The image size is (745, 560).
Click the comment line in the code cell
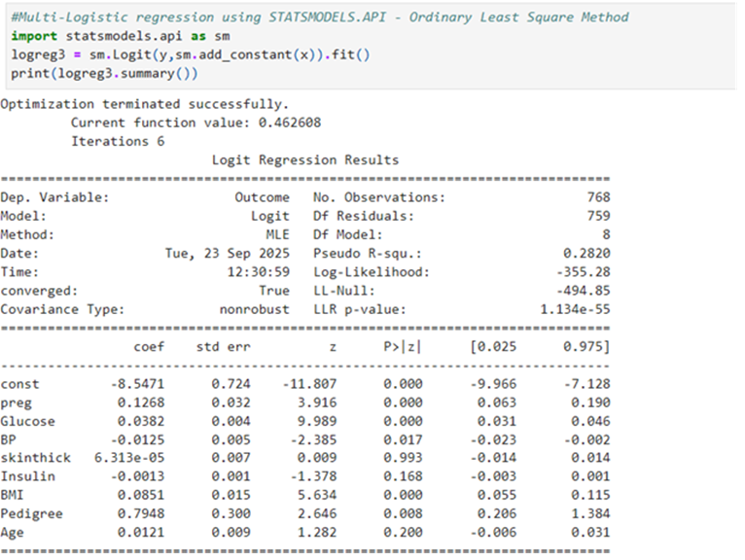click(319, 17)
